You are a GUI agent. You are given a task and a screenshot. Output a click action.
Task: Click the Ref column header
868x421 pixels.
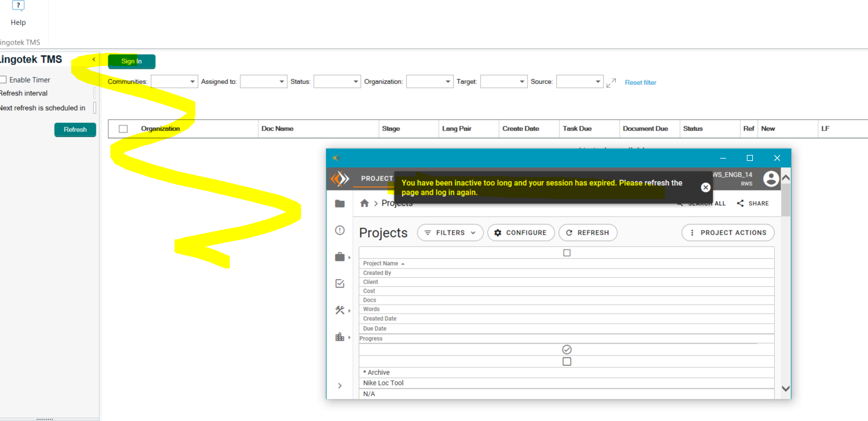click(749, 129)
